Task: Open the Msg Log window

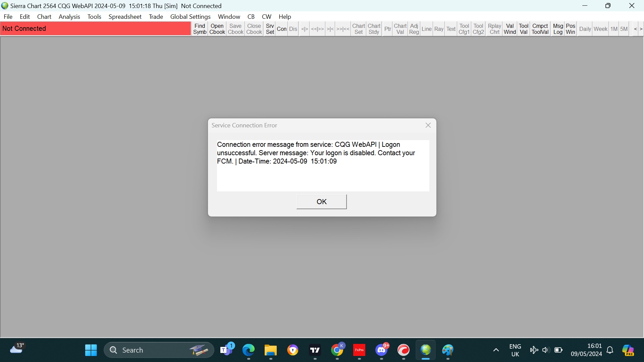Action: click(558, 29)
